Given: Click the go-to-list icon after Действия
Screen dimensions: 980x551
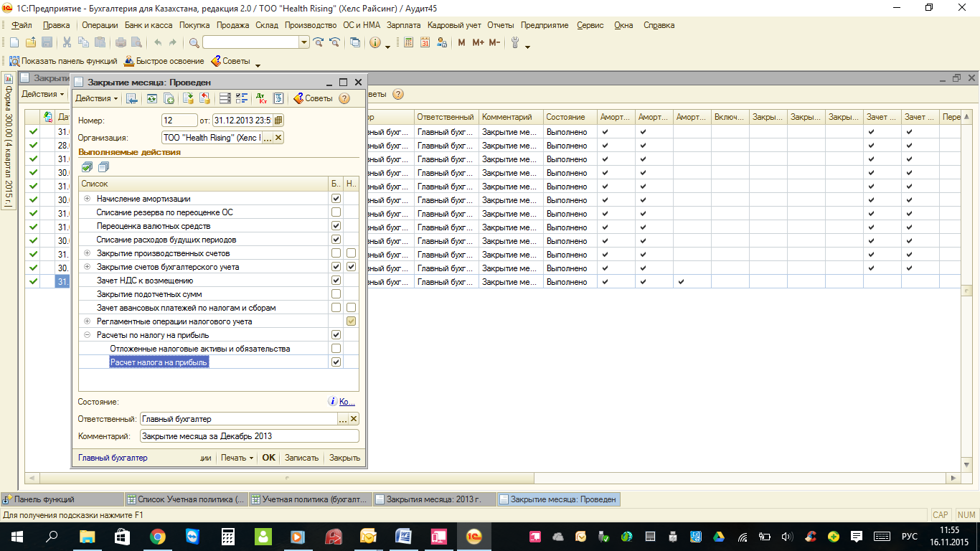Looking at the screenshot, I should tap(132, 98).
